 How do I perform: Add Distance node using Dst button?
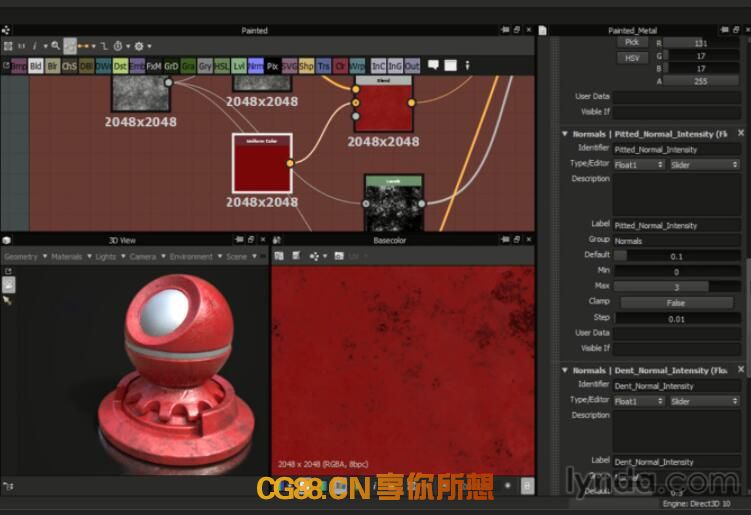click(120, 66)
